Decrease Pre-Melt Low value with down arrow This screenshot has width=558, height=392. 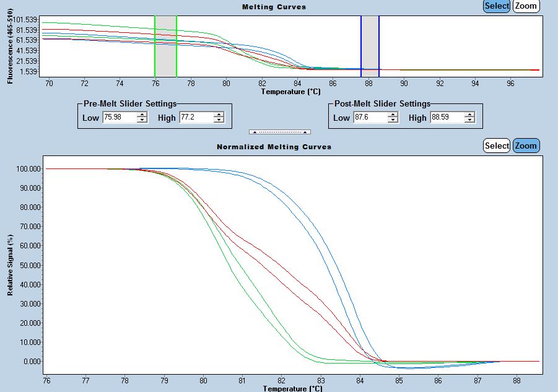click(142, 120)
